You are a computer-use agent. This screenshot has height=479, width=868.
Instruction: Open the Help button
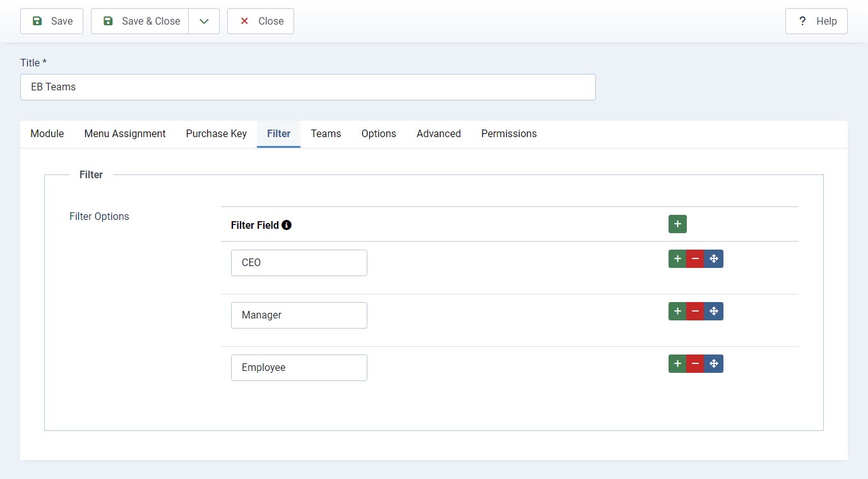816,21
